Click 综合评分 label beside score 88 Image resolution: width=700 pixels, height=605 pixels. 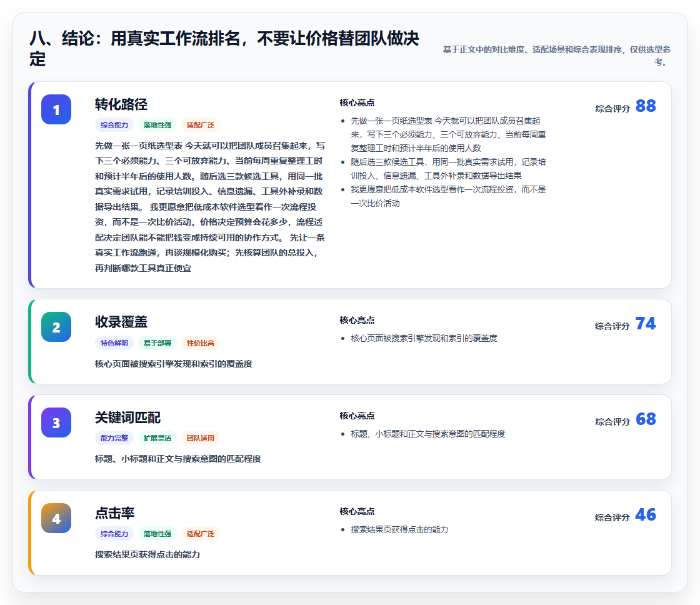(612, 109)
